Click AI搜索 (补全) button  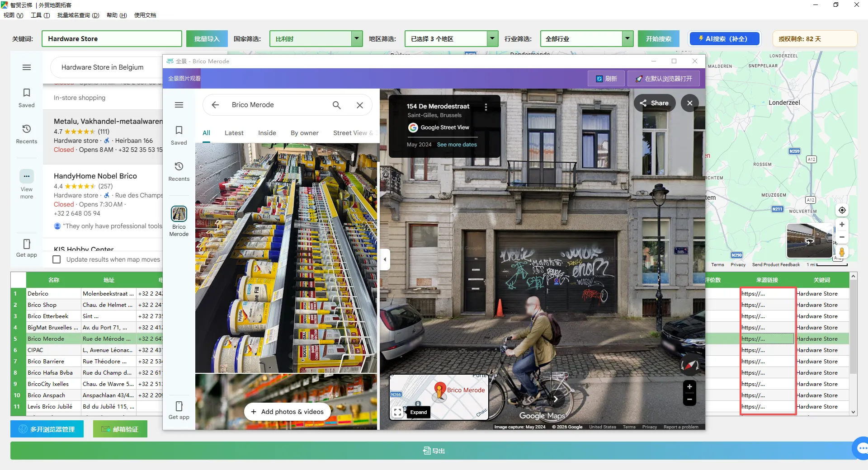click(x=725, y=39)
